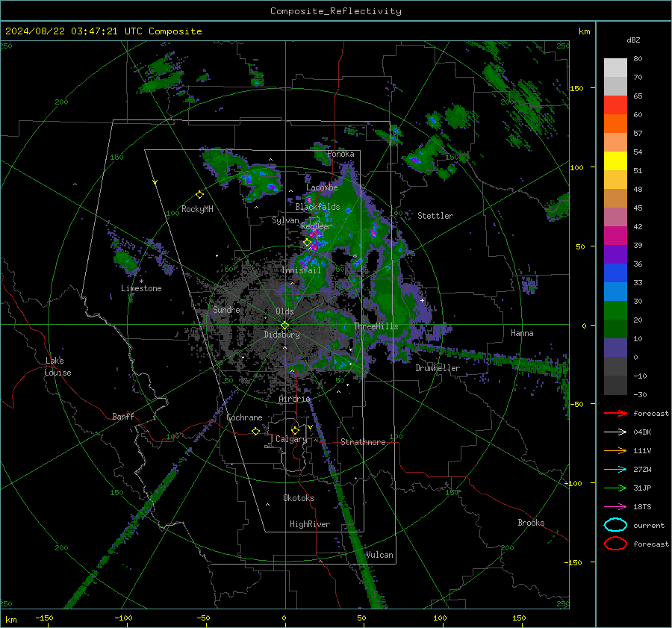
Task: Click the Stettler town label
Action: (x=435, y=216)
